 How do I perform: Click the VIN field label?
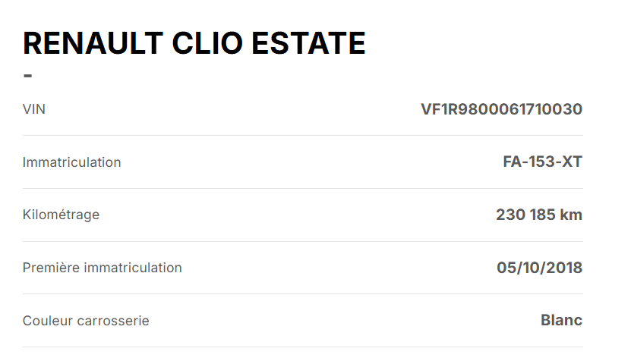[34, 109]
